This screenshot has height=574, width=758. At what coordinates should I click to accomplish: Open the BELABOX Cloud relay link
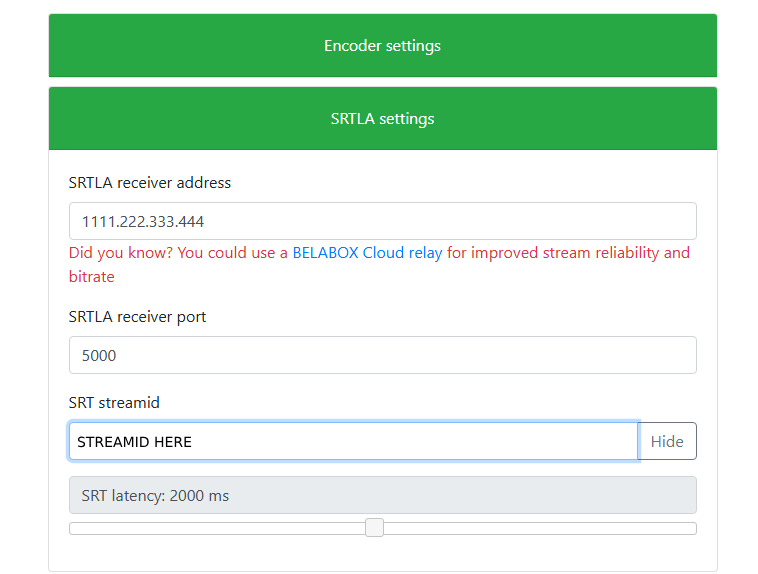[x=367, y=253]
